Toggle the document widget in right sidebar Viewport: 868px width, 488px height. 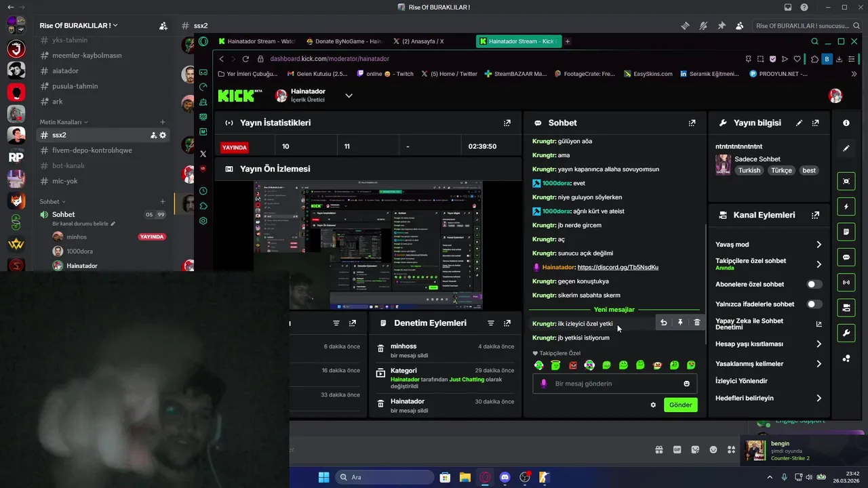pos(846,232)
